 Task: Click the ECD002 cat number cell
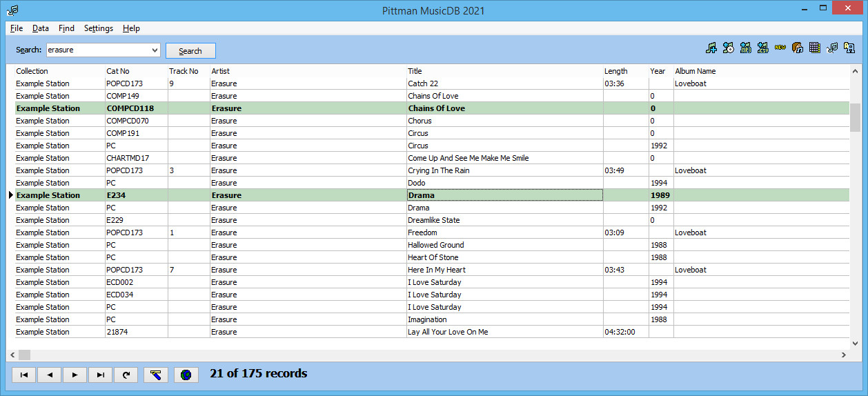pos(136,282)
